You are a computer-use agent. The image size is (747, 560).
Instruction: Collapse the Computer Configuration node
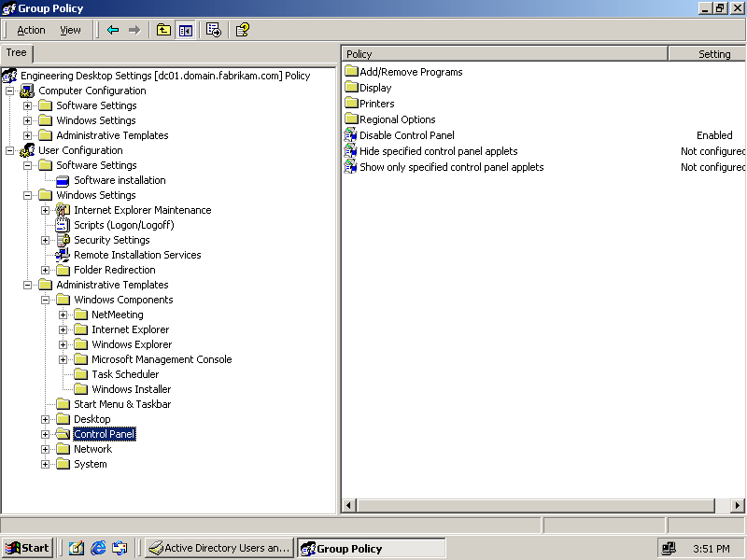coord(10,91)
